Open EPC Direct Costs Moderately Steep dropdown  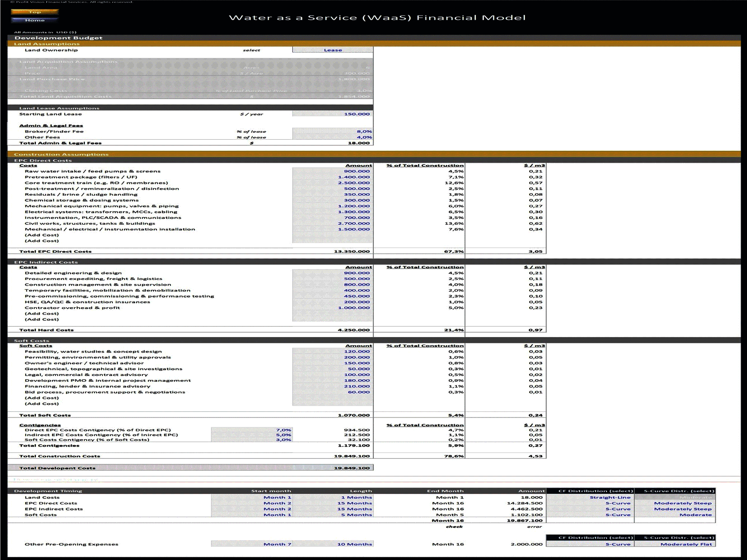tap(675, 503)
